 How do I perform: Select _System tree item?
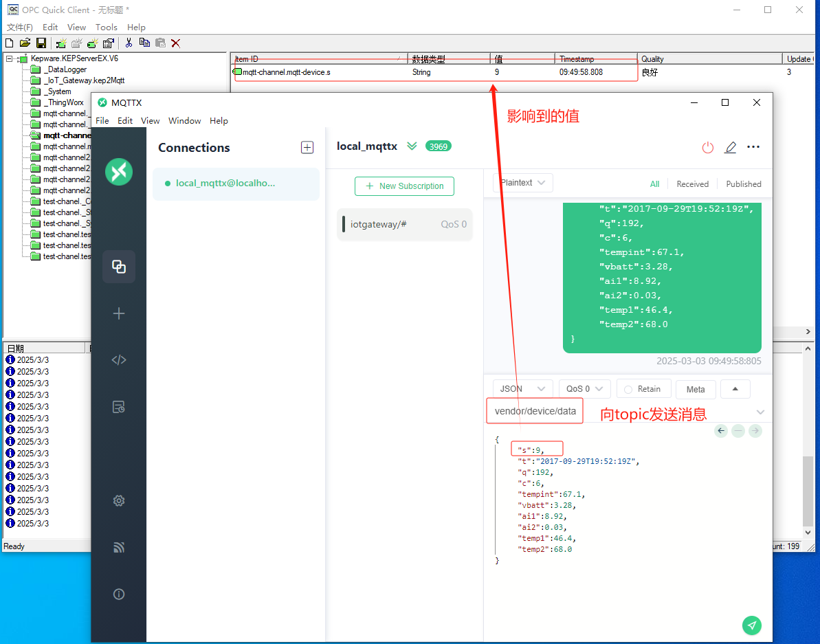[57, 91]
